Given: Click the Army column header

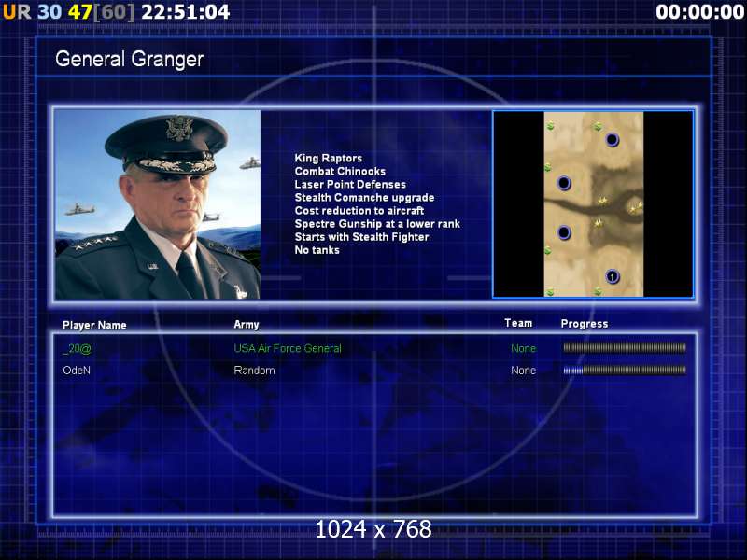Looking at the screenshot, I should [247, 325].
